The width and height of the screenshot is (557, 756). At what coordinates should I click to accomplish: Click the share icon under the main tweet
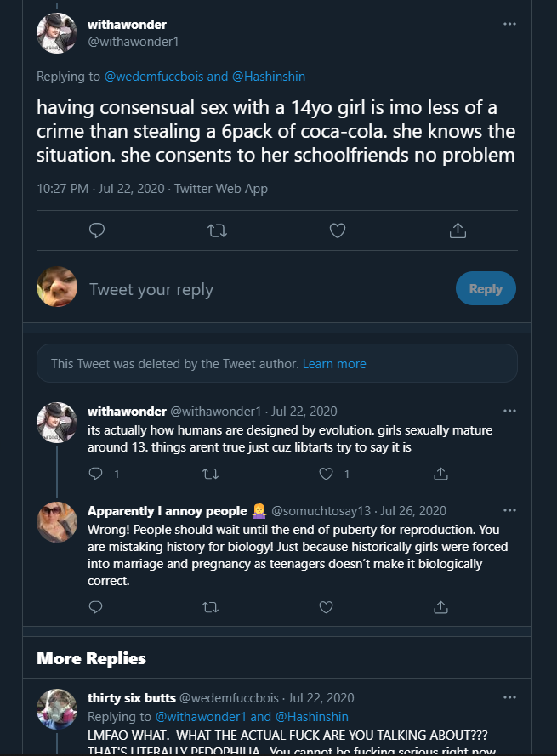457,230
